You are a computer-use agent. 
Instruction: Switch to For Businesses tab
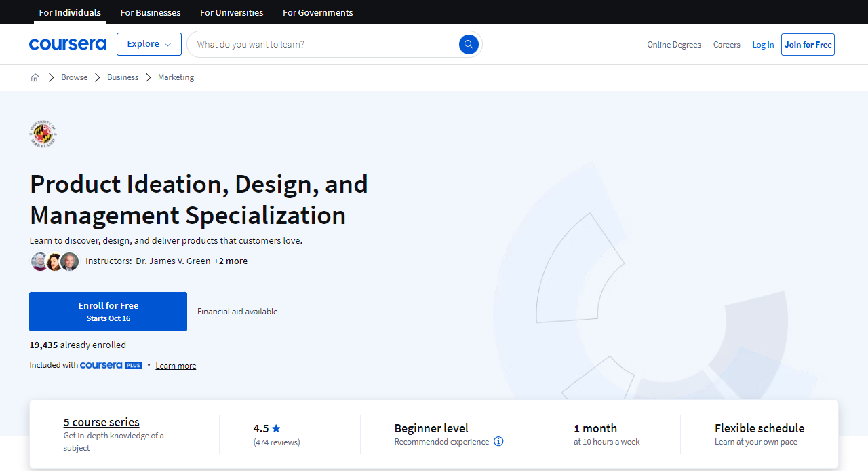pos(151,12)
